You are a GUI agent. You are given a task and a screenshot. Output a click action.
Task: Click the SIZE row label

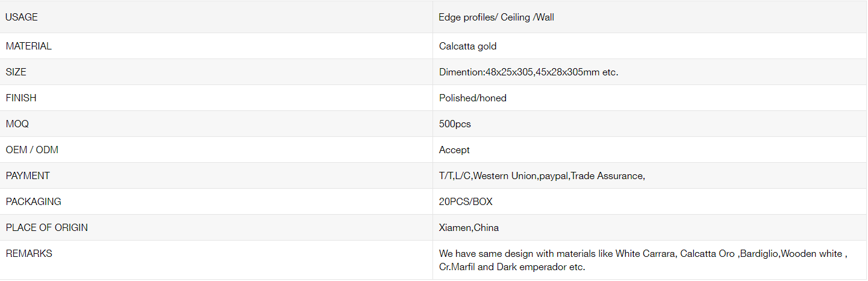[16, 72]
